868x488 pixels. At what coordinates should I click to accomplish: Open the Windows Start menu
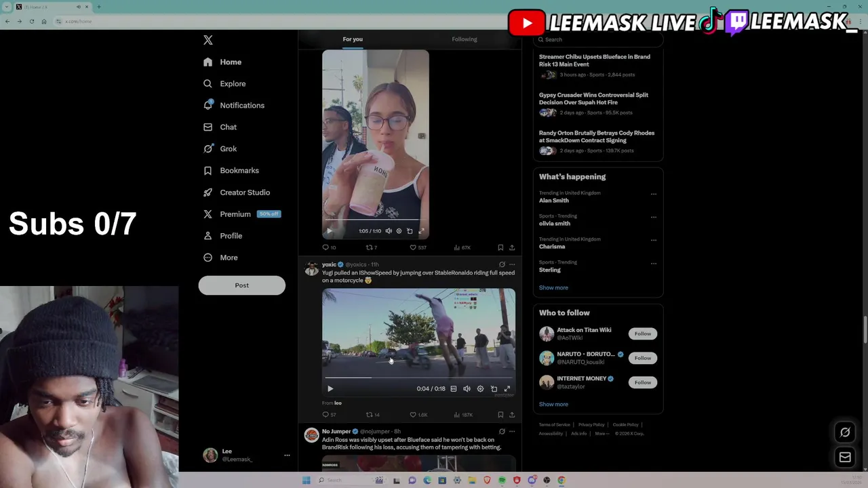pos(306,481)
